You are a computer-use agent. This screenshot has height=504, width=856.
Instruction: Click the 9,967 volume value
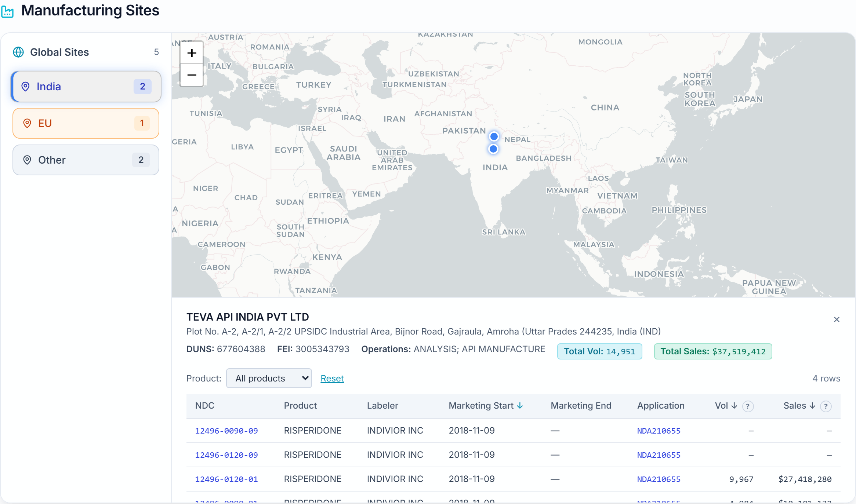click(x=741, y=479)
